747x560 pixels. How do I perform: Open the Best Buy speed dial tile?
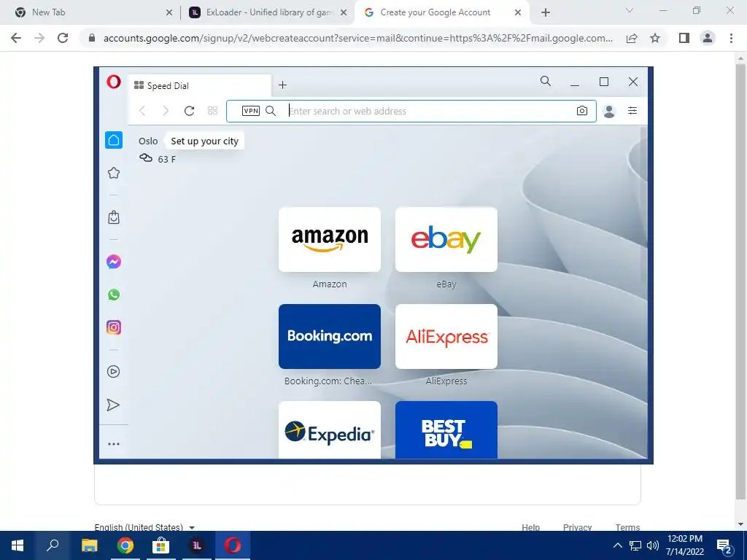point(446,430)
